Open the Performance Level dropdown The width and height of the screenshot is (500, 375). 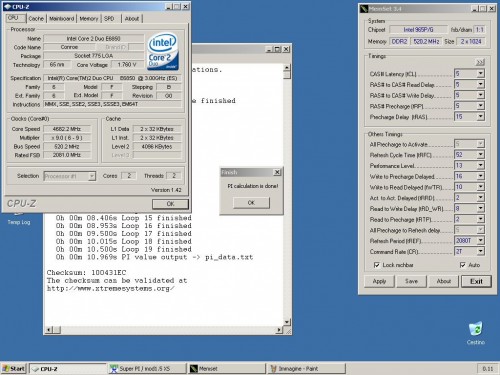(x=480, y=165)
